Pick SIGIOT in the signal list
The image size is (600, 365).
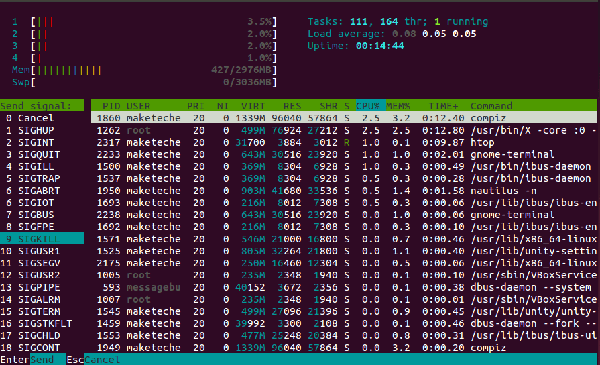42,202
